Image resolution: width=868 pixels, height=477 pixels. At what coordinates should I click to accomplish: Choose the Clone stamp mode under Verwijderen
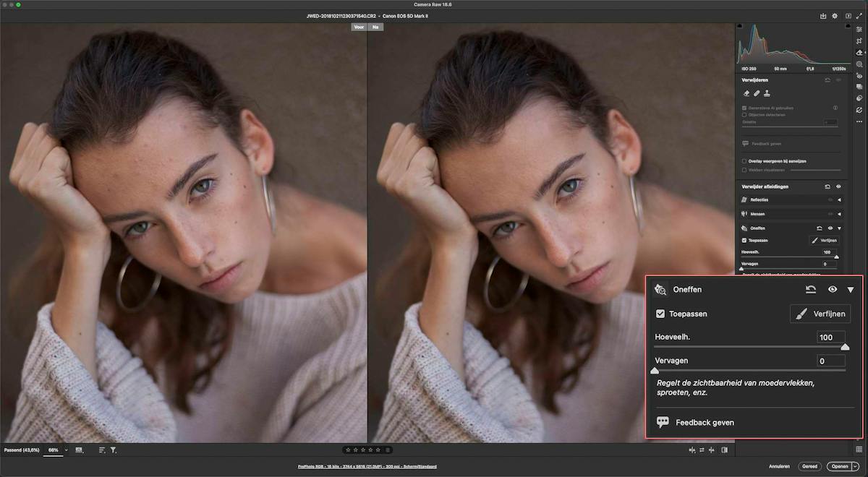click(767, 93)
